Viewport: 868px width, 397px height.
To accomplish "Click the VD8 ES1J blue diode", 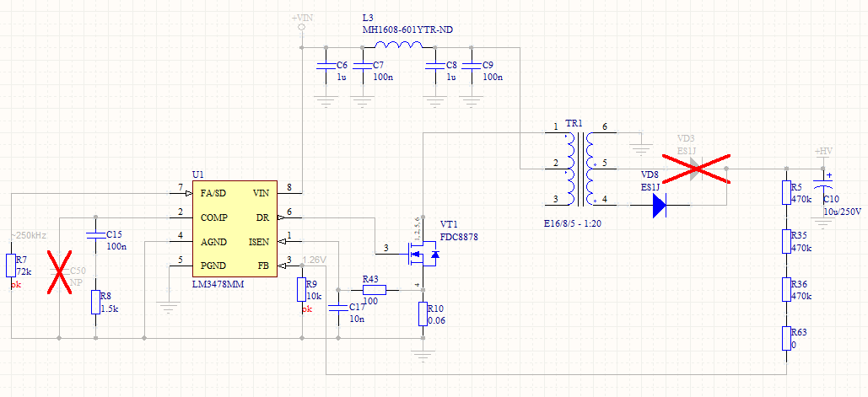I will tap(660, 205).
